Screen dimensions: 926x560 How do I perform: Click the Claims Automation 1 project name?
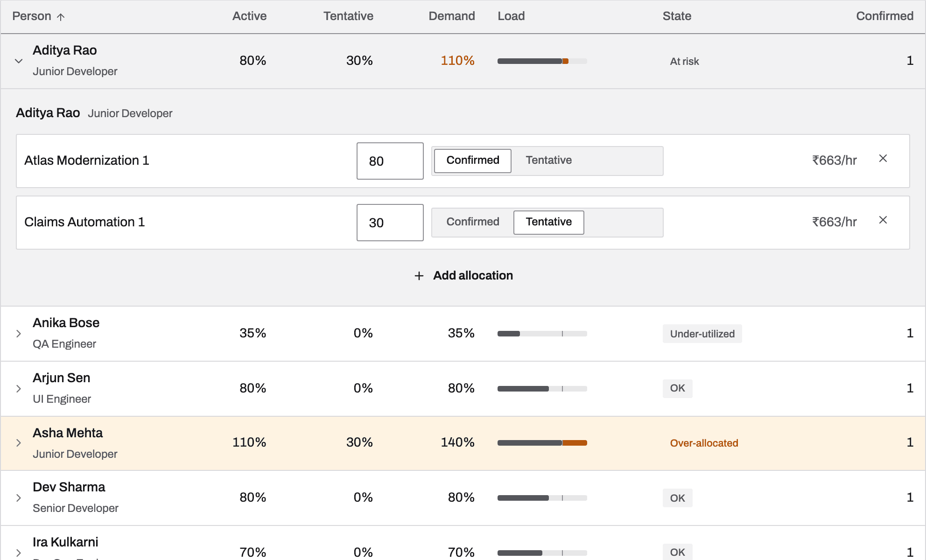(x=84, y=222)
